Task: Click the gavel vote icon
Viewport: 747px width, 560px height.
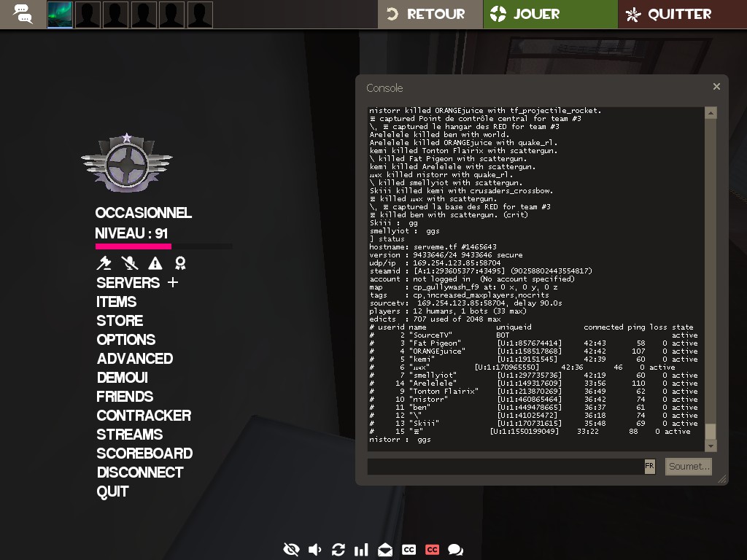Action: click(x=104, y=263)
